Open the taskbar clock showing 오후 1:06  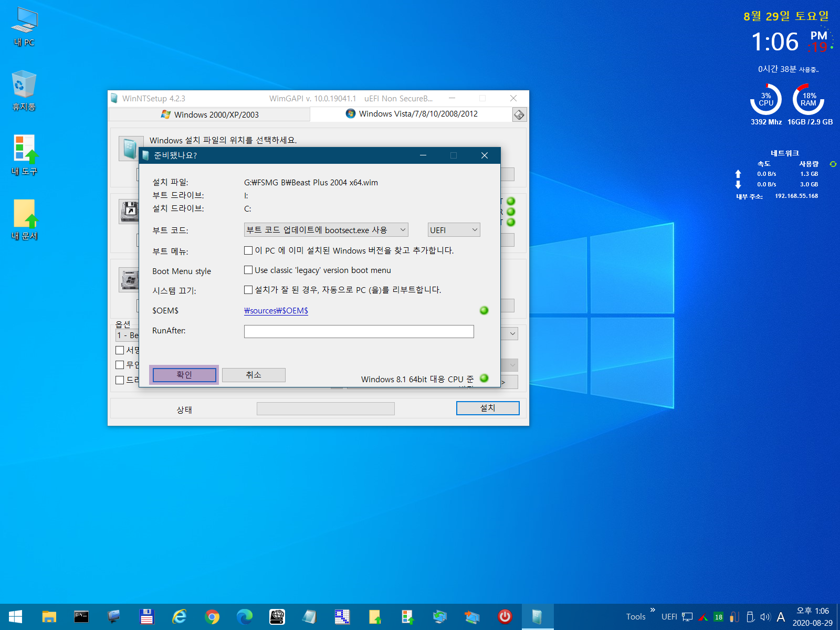[x=812, y=617]
